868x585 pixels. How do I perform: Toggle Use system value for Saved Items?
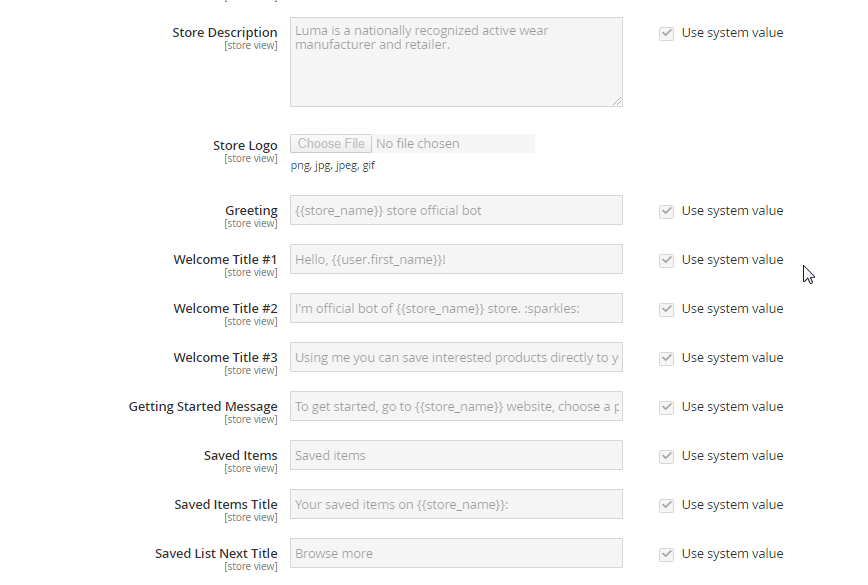point(666,456)
